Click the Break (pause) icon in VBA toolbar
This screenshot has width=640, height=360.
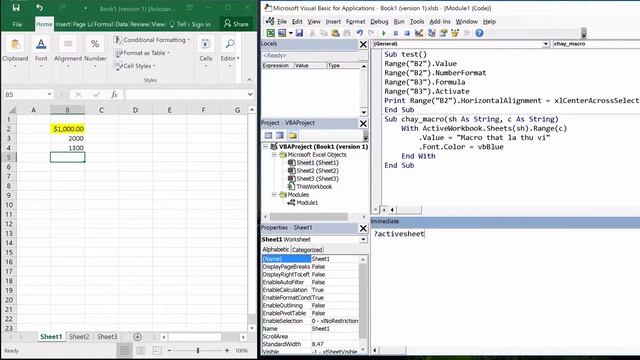[396, 33]
